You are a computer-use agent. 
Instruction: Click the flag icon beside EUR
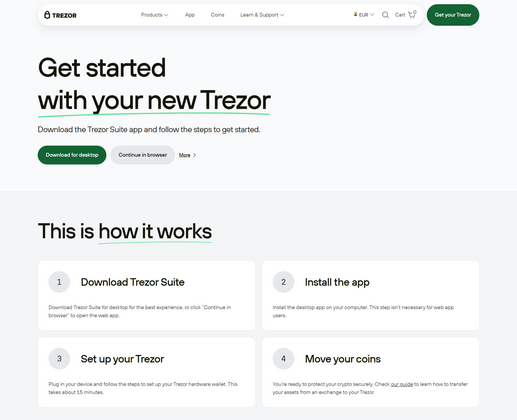coord(355,14)
